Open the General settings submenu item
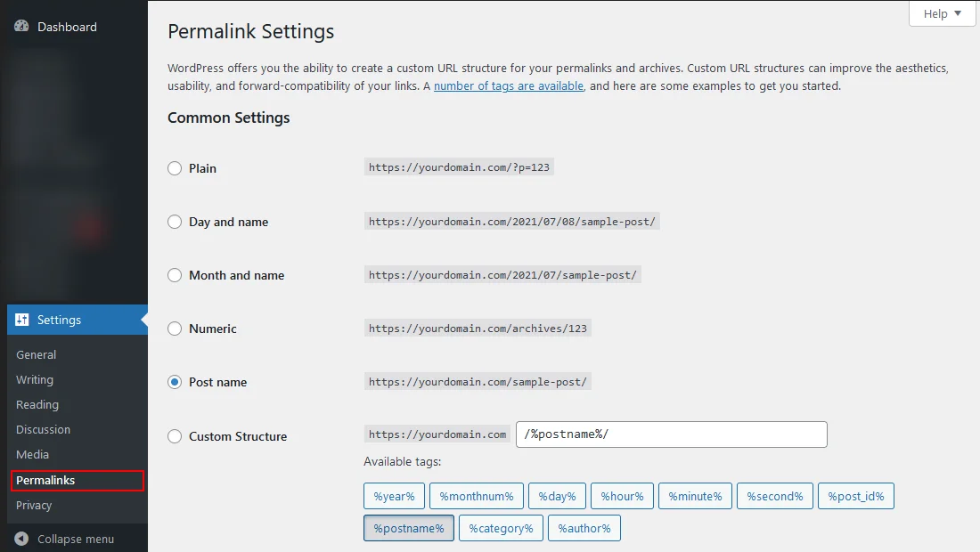The height and width of the screenshot is (552, 980). [36, 354]
